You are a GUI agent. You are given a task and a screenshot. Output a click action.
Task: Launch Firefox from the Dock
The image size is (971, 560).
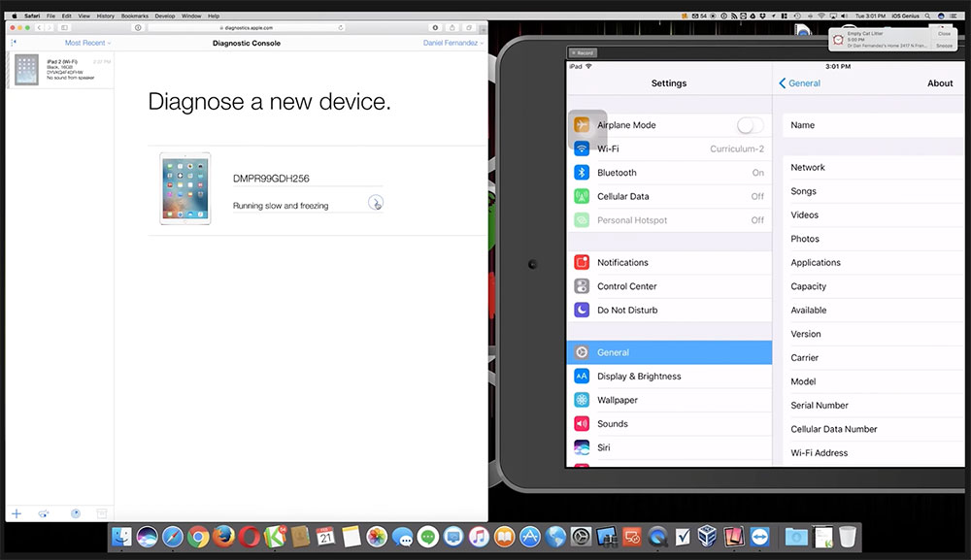pos(223,537)
